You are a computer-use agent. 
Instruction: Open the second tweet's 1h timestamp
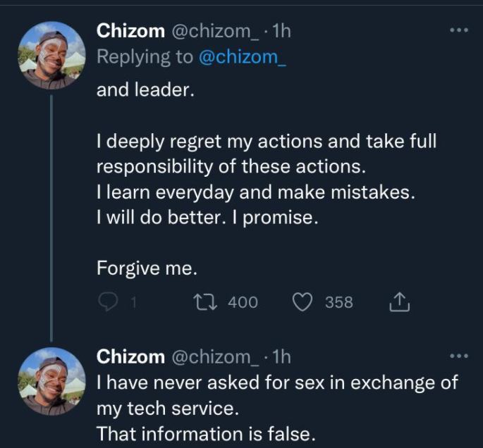[x=281, y=357]
